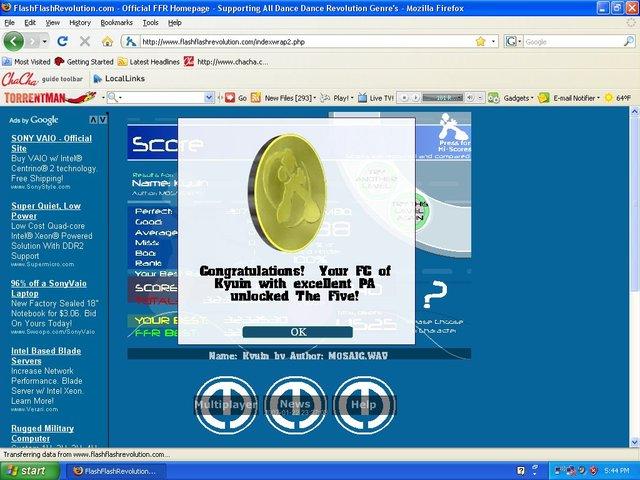Screen dimensions: 640x480
Task: Open the Most Visited bookmarks folder
Action: (x=26, y=62)
